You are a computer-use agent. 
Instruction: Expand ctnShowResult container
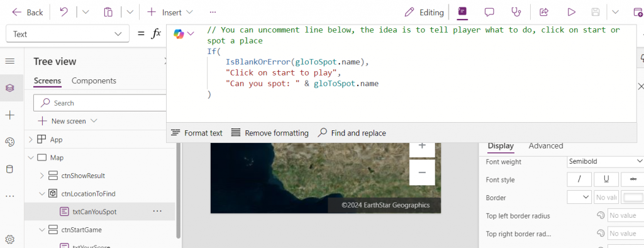pyautogui.click(x=42, y=176)
